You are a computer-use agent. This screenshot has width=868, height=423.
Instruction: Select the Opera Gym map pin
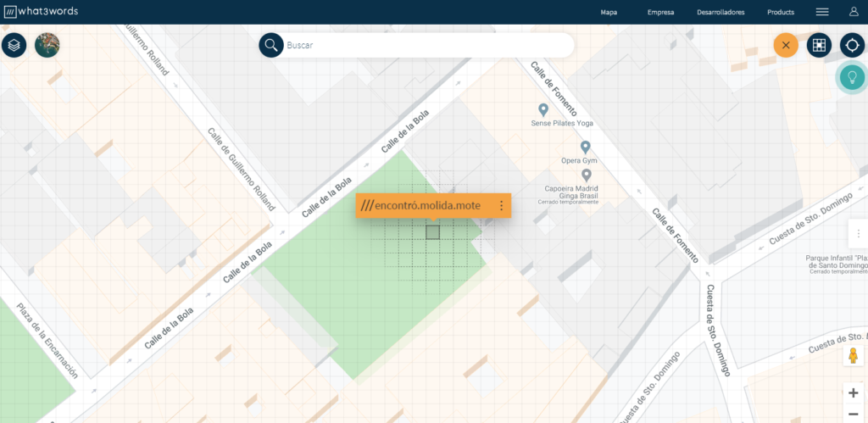[x=585, y=147]
